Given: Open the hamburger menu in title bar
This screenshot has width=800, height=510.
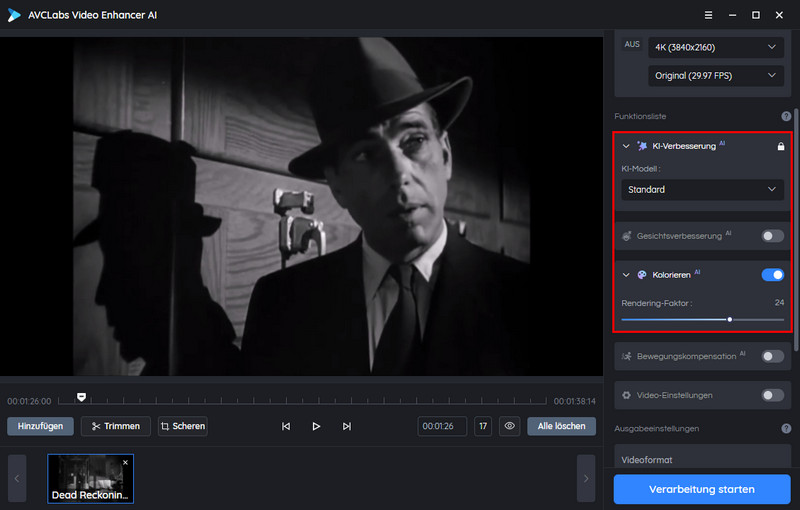Looking at the screenshot, I should click(x=708, y=15).
